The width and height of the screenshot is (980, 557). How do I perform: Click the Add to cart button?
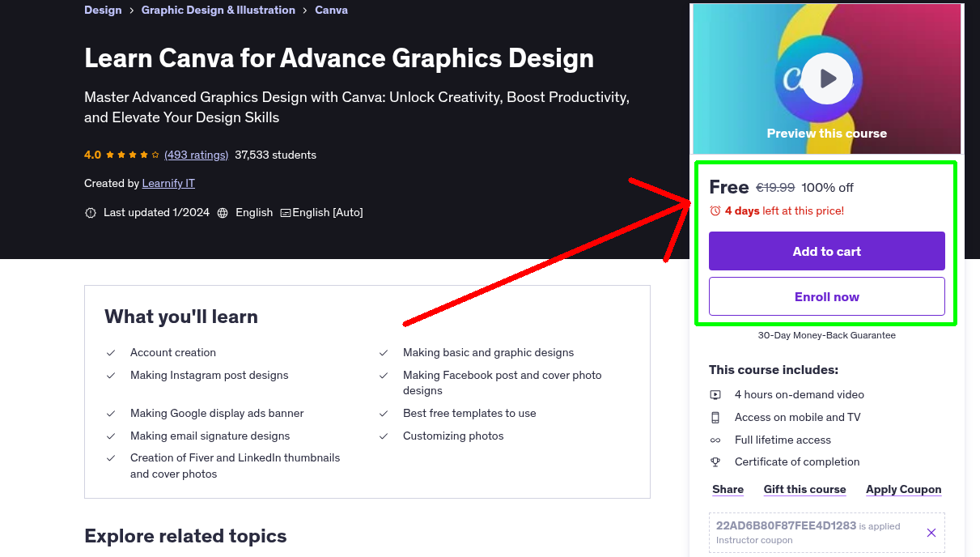pyautogui.click(x=827, y=251)
